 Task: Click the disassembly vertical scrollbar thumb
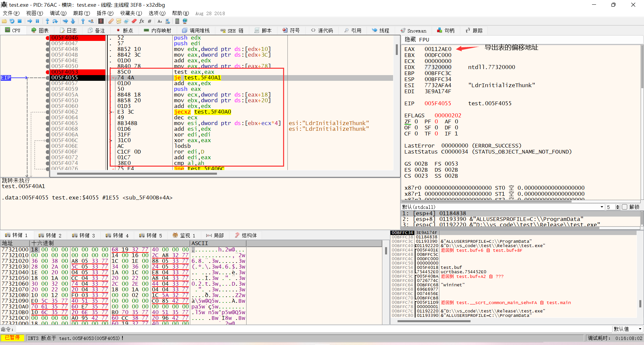pyautogui.click(x=397, y=49)
